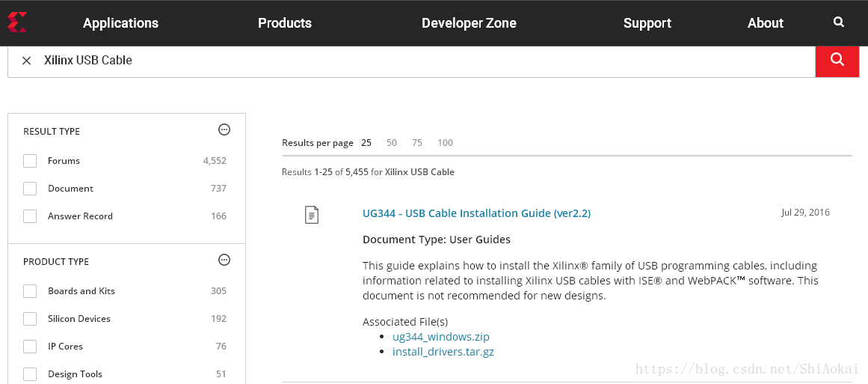The height and width of the screenshot is (384, 868).
Task: Set results per page to 75
Action: click(417, 143)
